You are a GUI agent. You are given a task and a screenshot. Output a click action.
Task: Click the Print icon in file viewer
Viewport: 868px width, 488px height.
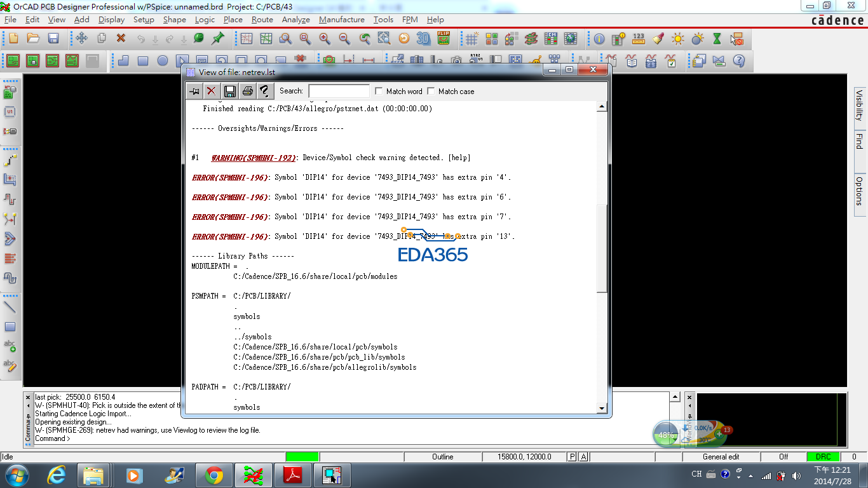click(x=247, y=91)
